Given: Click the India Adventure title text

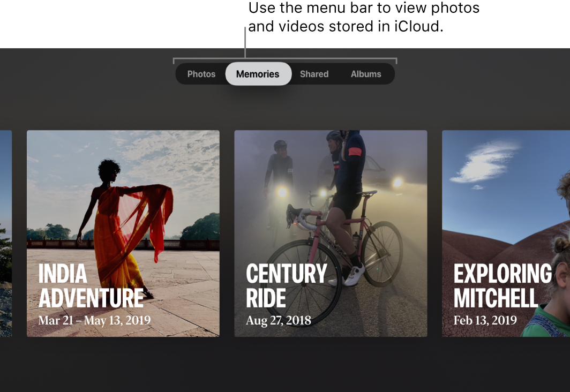Looking at the screenshot, I should (x=91, y=286).
